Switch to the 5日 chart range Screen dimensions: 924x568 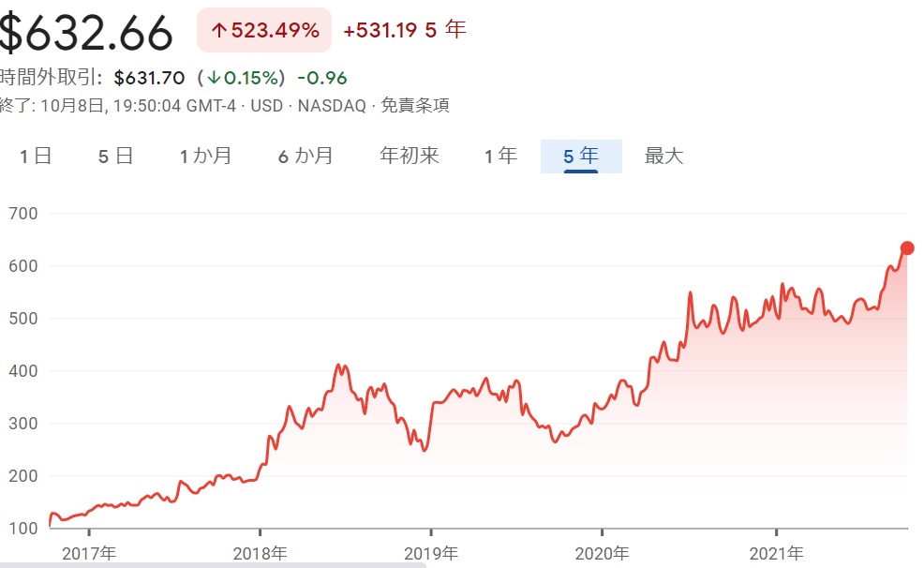(116, 157)
